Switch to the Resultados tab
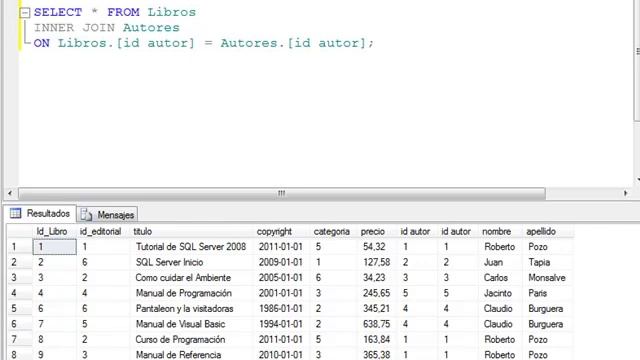The image size is (640, 360). [x=40, y=213]
